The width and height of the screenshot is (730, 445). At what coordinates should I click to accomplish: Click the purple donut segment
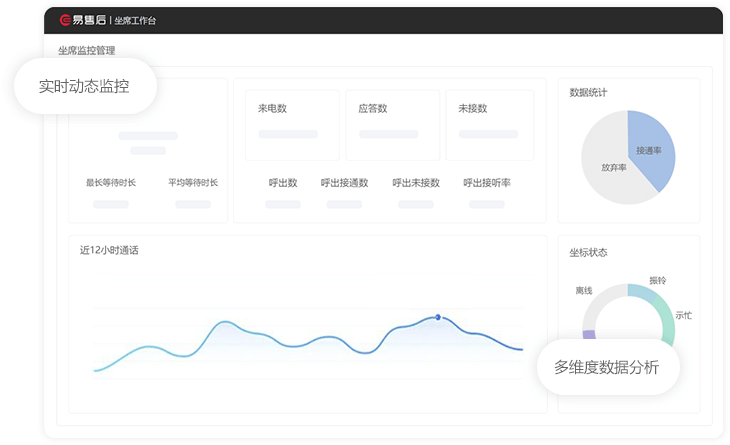[589, 334]
